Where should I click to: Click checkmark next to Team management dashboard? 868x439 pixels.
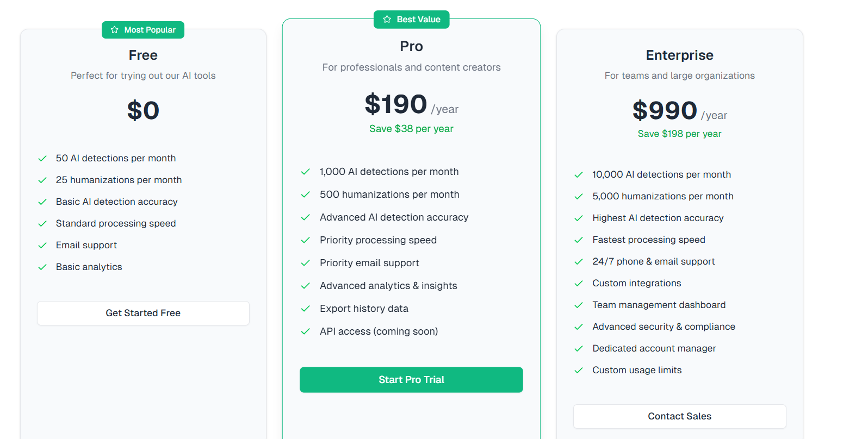click(579, 305)
